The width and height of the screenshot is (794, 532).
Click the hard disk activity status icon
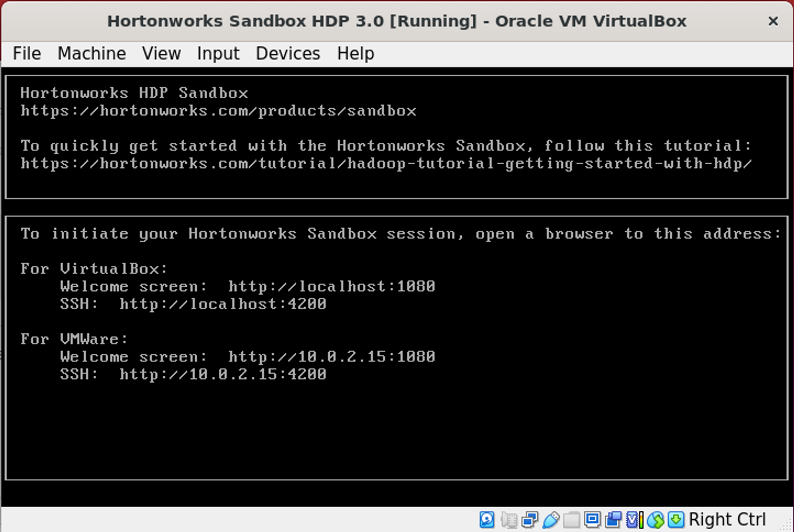pos(487,519)
